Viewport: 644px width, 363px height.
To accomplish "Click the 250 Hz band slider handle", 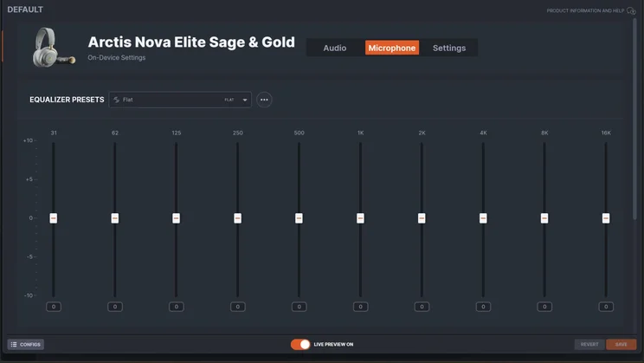I will (238, 217).
